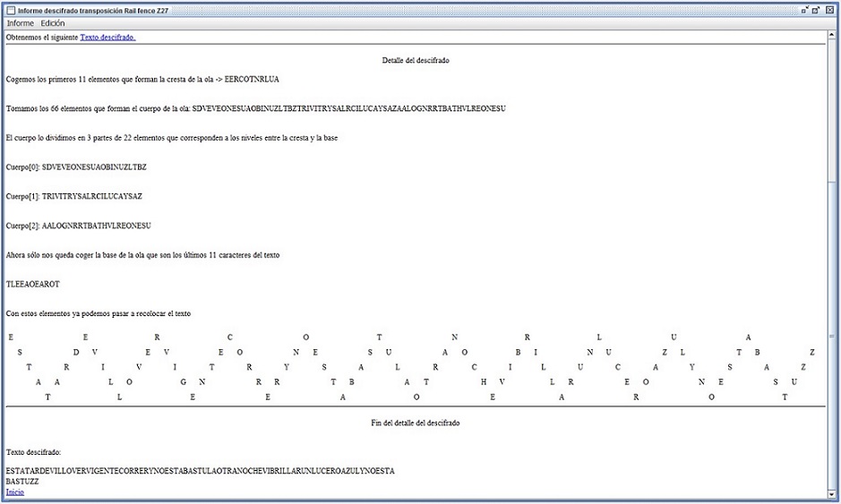The width and height of the screenshot is (841, 504).
Task: Click the decrypted text starting ESTATARDEVILLOVER
Action: [x=200, y=471]
